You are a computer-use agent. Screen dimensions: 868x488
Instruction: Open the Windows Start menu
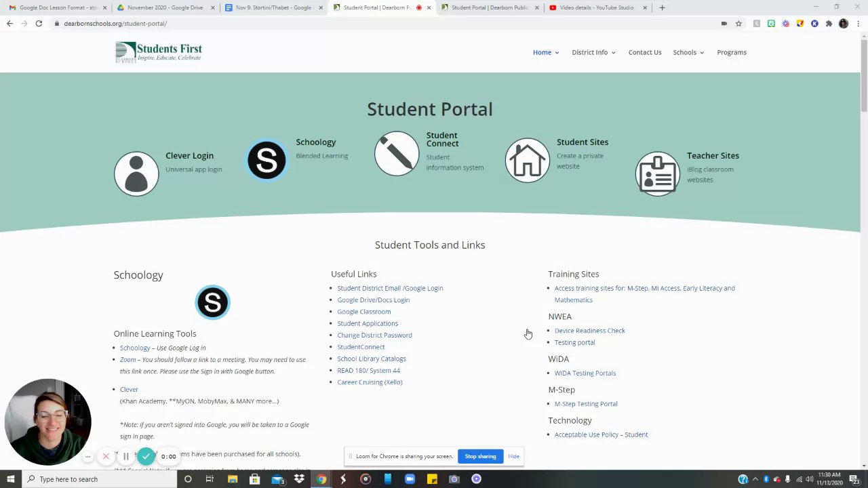coord(10,479)
